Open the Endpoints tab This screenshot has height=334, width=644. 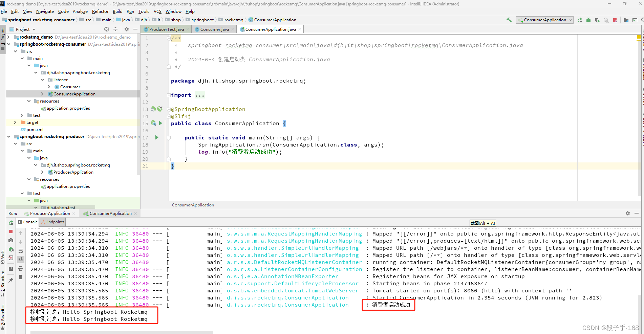click(x=52, y=222)
